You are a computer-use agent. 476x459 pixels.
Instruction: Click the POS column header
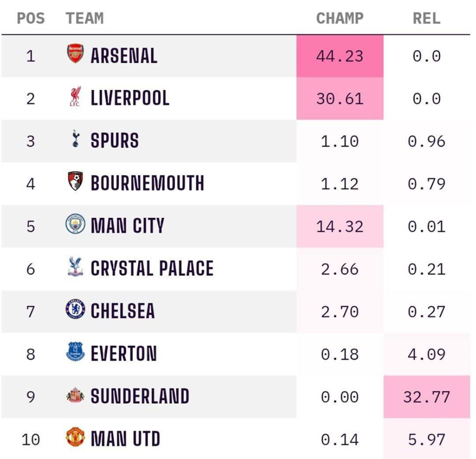coord(30,18)
